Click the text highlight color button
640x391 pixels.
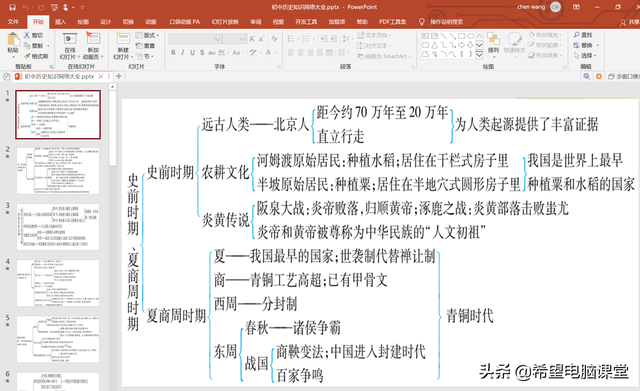pyautogui.click(x=253, y=52)
